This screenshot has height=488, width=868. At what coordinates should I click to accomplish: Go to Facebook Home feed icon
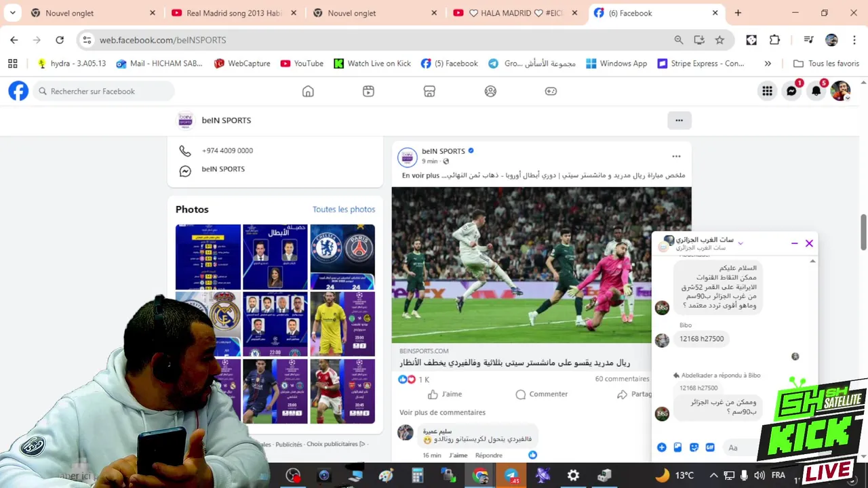click(x=308, y=91)
